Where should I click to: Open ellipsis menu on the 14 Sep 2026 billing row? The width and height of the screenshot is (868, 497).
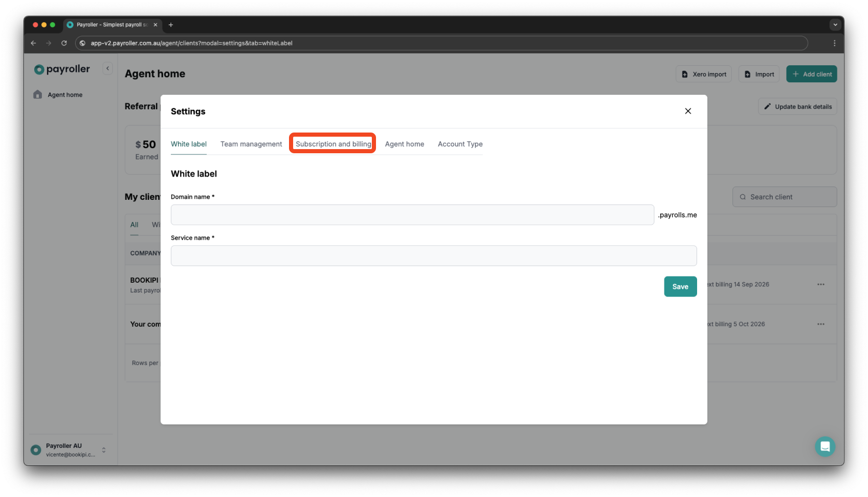[820, 284]
